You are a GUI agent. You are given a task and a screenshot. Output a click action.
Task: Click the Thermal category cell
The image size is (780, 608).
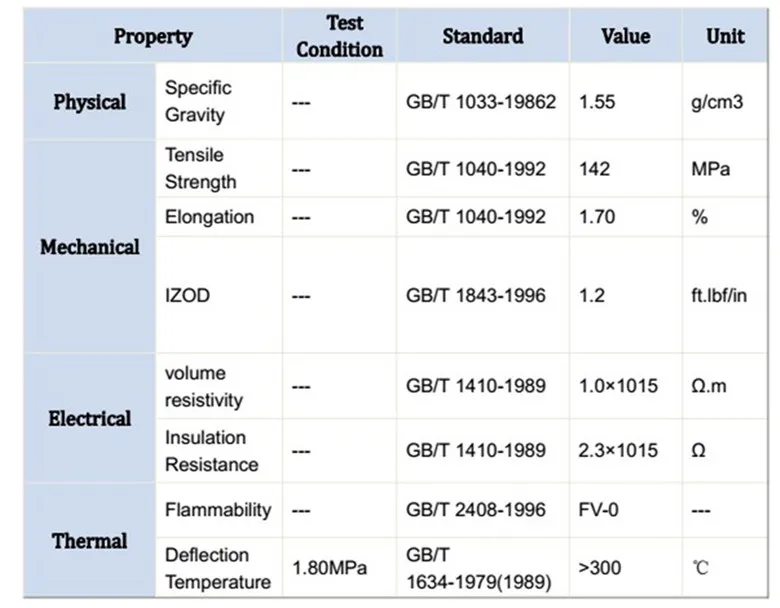(90, 541)
